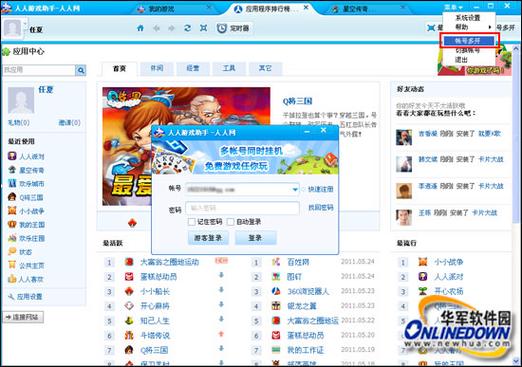Click the Forward arrow in the toolbar
Image resolution: width=522 pixels, height=367 pixels.
(171, 28)
